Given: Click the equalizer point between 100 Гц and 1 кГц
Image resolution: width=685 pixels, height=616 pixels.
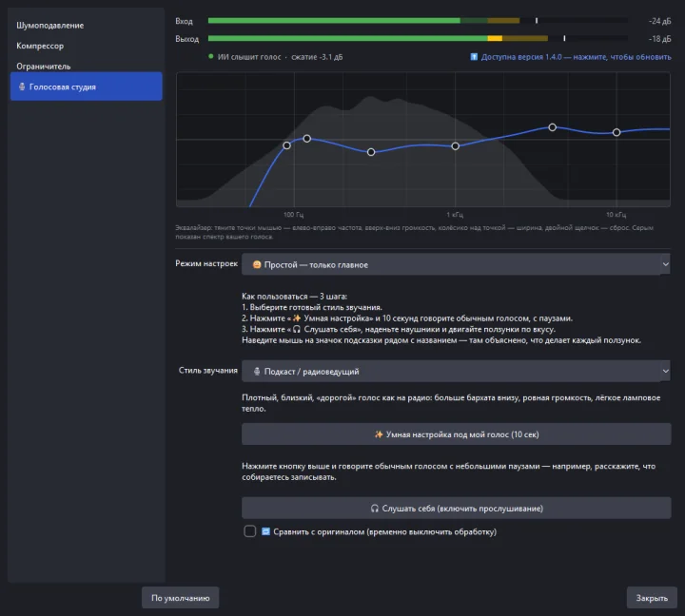Looking at the screenshot, I should pyautogui.click(x=371, y=152).
